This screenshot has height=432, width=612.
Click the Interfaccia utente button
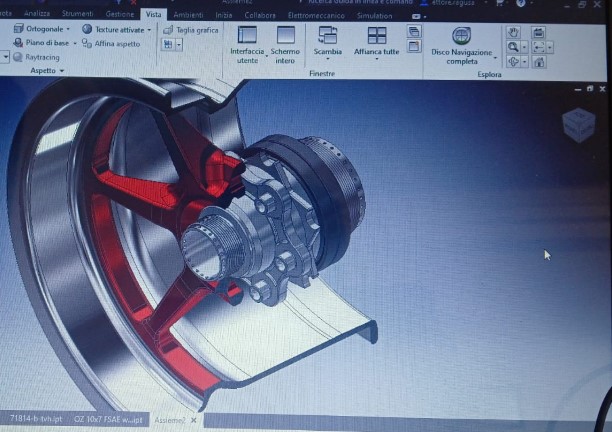pos(247,44)
